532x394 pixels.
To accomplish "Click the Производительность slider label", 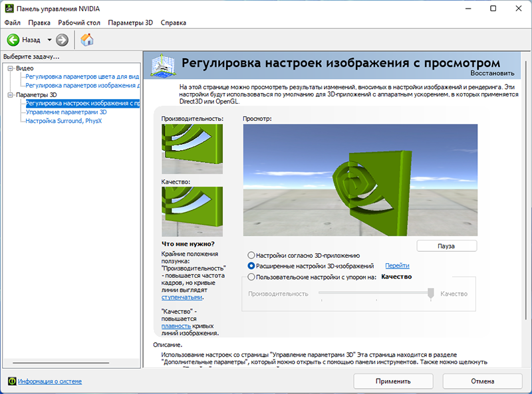I will pyautogui.click(x=278, y=294).
